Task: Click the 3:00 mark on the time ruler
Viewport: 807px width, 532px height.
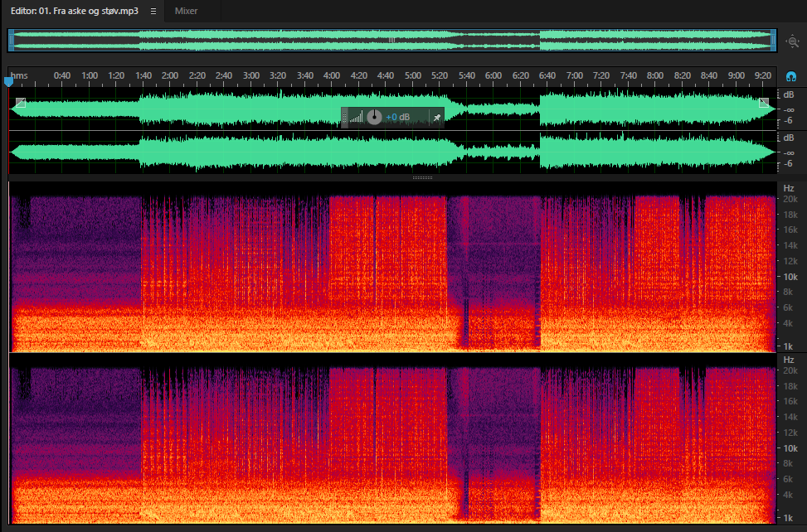Action: tap(250, 75)
